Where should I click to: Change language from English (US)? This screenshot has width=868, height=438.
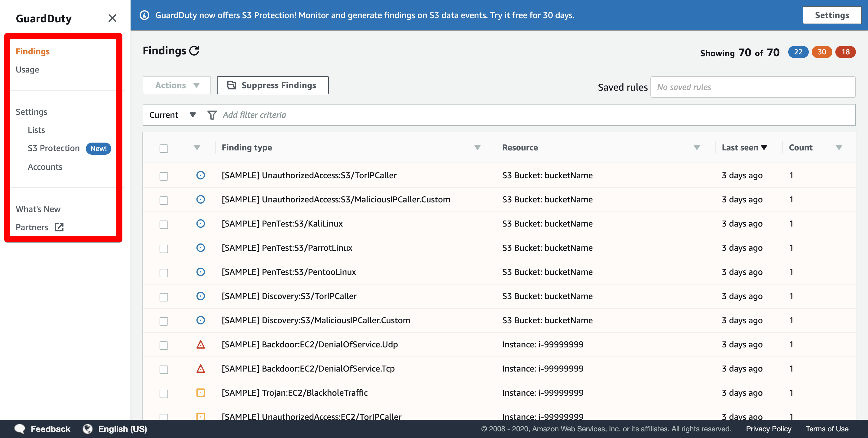tap(123, 429)
